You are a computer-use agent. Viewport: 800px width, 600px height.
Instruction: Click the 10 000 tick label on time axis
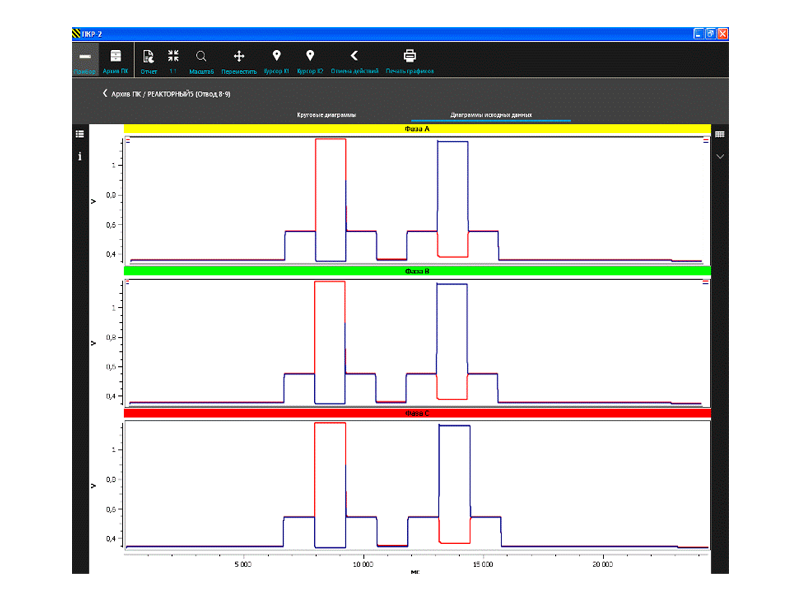tap(363, 564)
